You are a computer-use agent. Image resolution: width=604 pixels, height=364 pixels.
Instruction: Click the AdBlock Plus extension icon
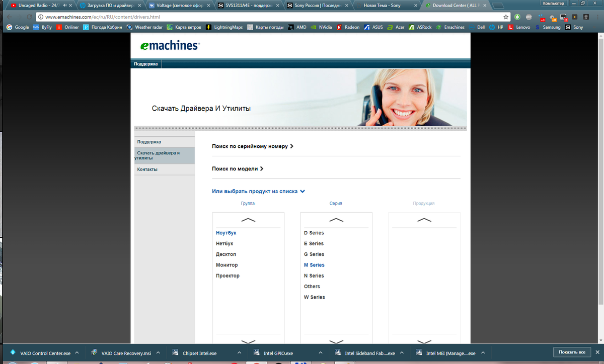pos(528,17)
